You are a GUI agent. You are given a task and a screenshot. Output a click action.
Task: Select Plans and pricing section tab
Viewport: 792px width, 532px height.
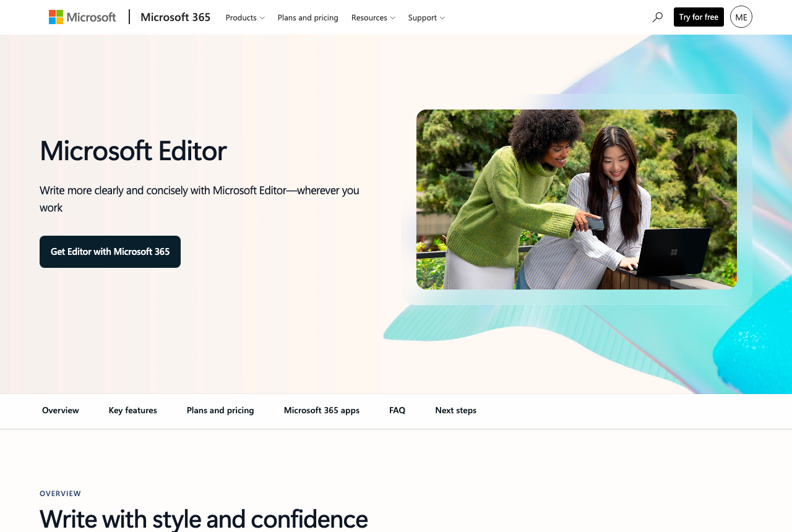point(220,410)
